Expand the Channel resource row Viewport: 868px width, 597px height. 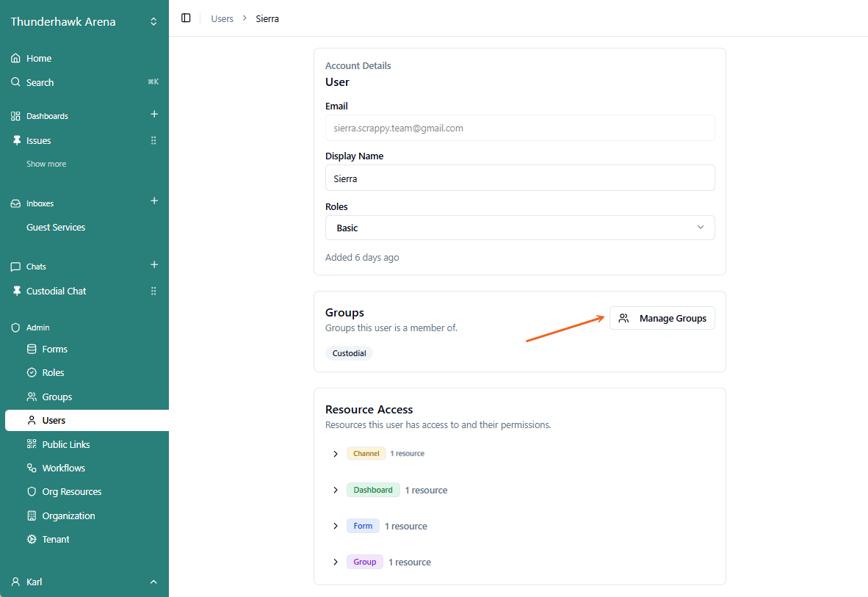point(336,454)
